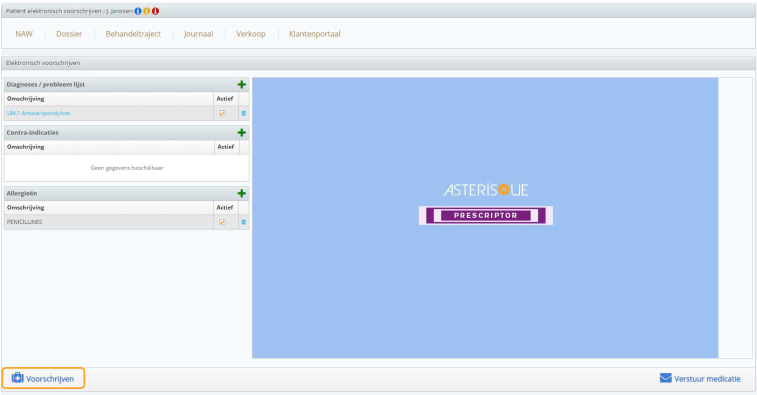Image resolution: width=757 pixels, height=395 pixels.
Task: Open the Klantenportaal tab
Action: click(x=315, y=34)
